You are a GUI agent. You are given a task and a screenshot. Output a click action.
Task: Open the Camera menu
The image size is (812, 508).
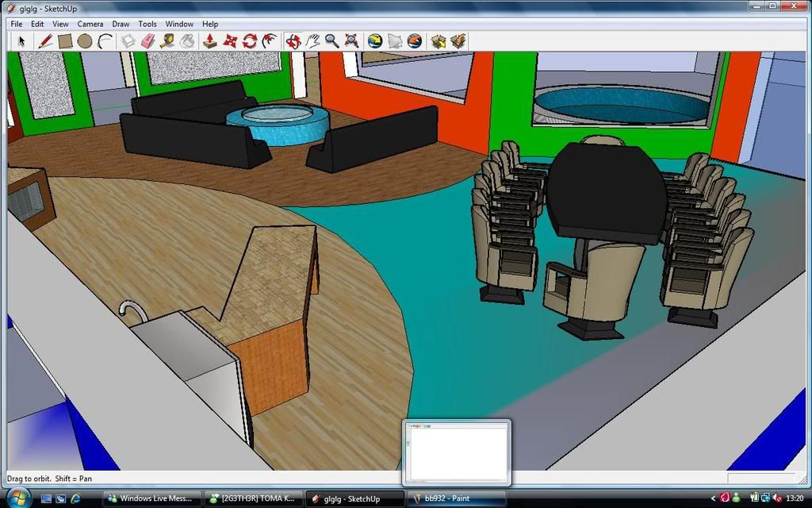90,24
